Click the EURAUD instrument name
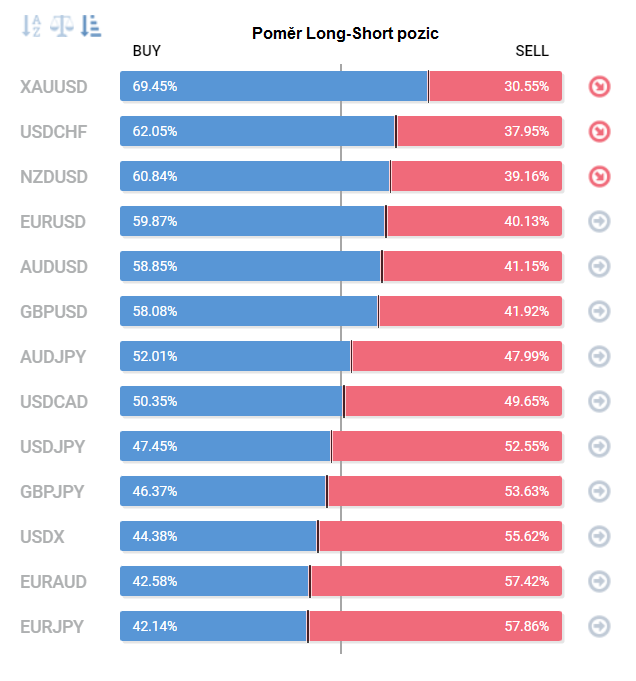This screenshot has height=681, width=636. point(54,581)
